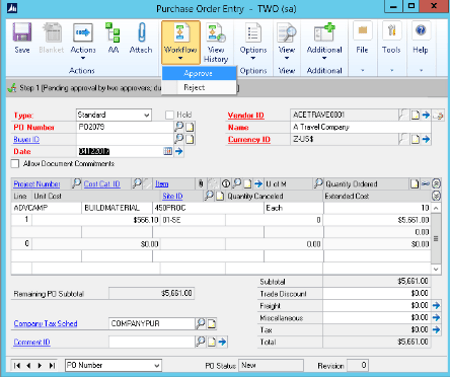Click the Vendor ID expansion arrow
The width and height of the screenshot is (450, 377).
[x=426, y=115]
